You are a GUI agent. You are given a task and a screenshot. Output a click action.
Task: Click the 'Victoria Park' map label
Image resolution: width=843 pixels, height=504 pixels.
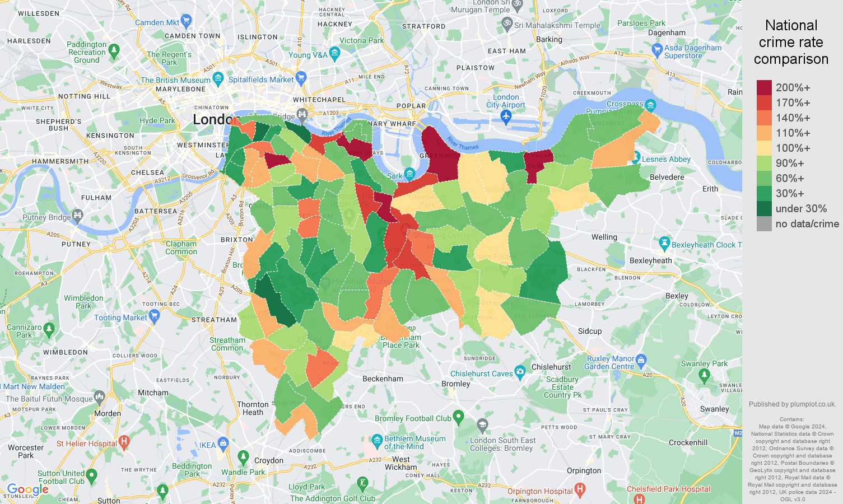(x=362, y=40)
